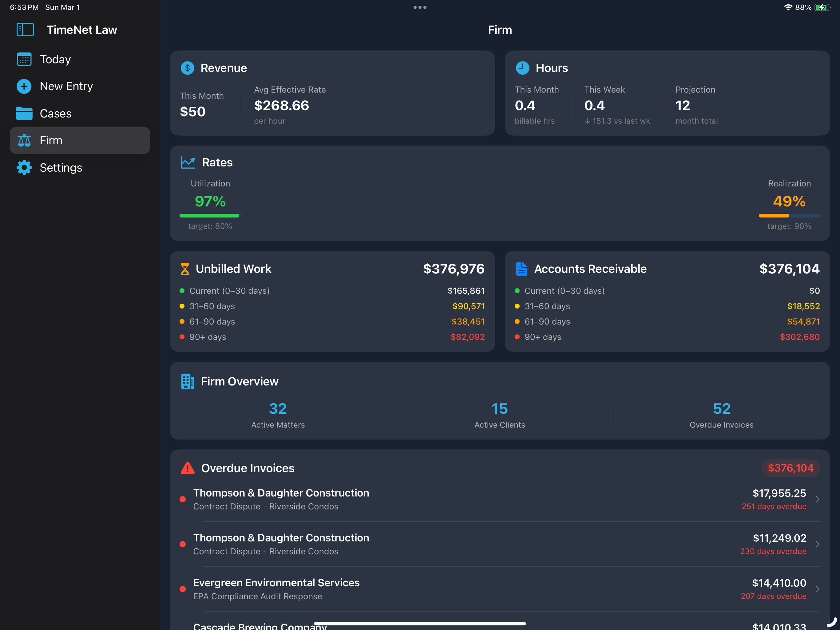Viewport: 840px width, 630px height.
Task: Tap the Revenue dollar icon
Action: coord(187,68)
